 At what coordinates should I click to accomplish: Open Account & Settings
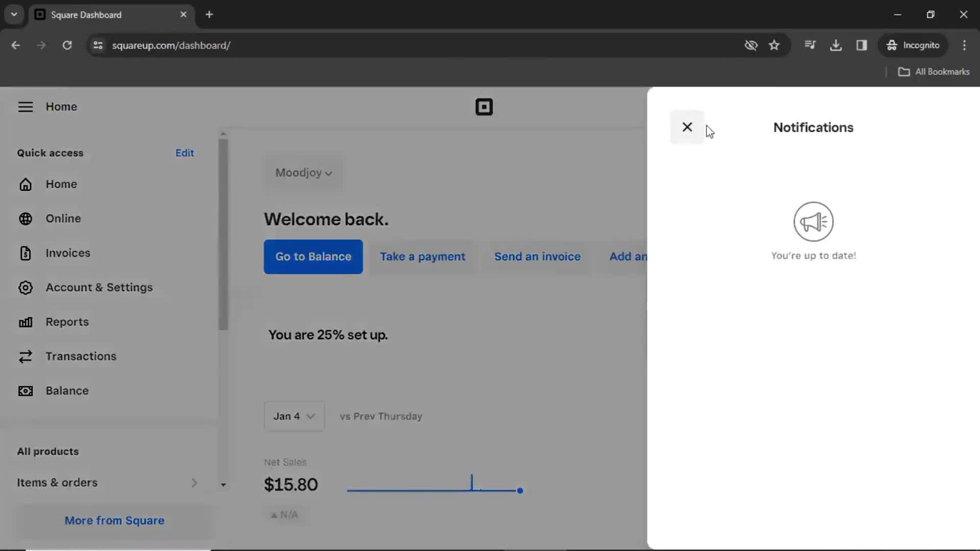tap(99, 288)
